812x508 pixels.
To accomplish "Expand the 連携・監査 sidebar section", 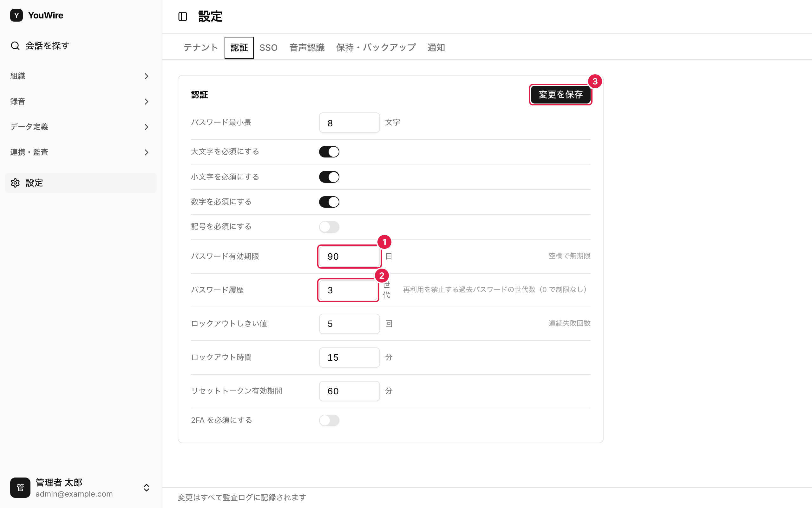I will 81,152.
